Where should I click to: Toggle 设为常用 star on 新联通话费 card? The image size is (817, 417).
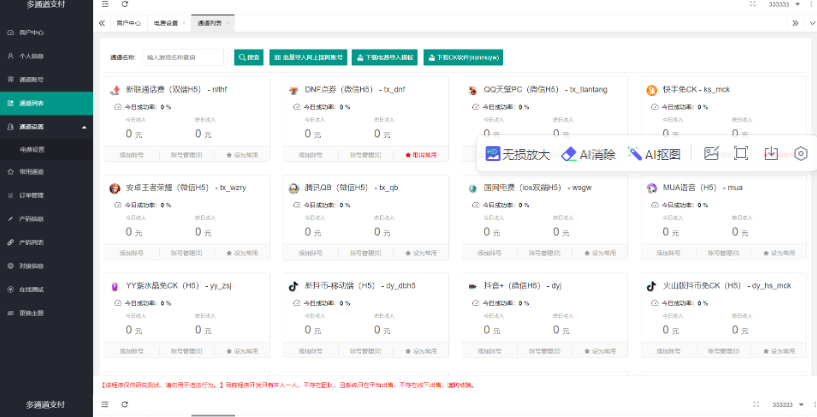tap(242, 155)
